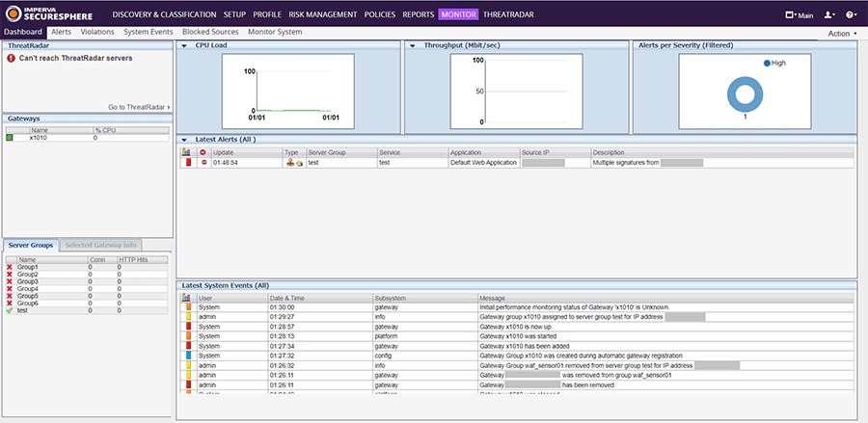868x423 pixels.
Task: Open the Policies menu
Action: point(379,15)
